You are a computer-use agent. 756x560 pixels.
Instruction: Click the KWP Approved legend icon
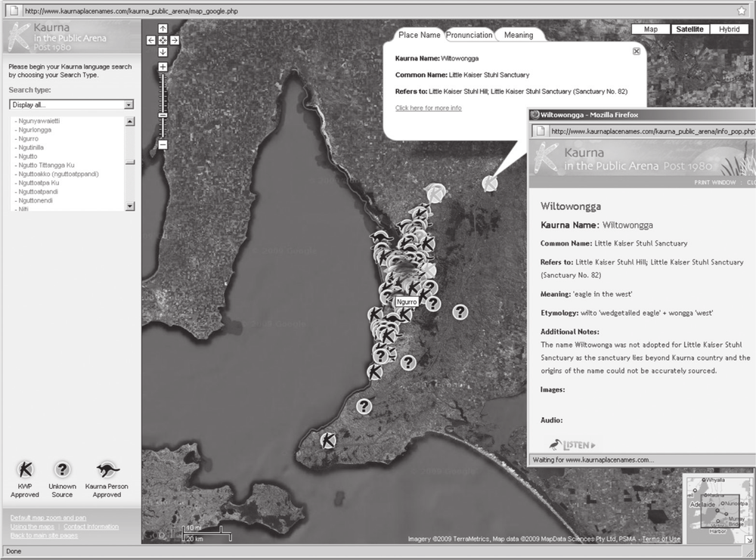(x=25, y=469)
